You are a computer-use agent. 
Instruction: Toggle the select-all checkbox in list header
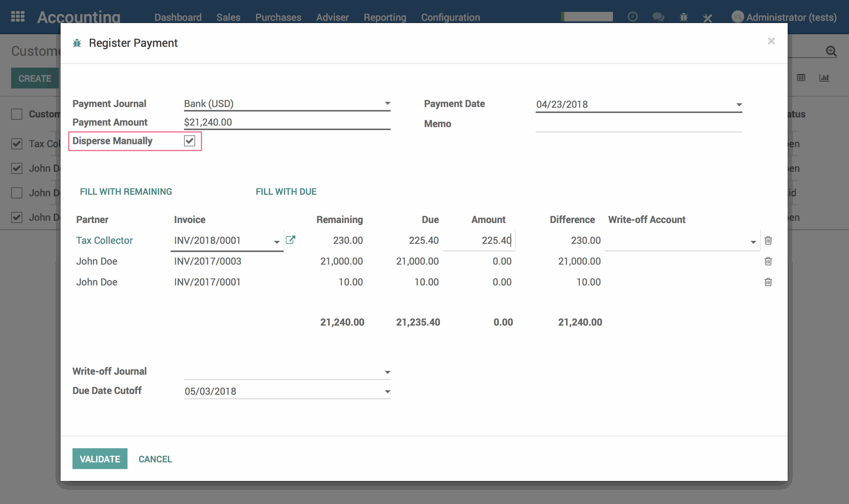coord(17,114)
